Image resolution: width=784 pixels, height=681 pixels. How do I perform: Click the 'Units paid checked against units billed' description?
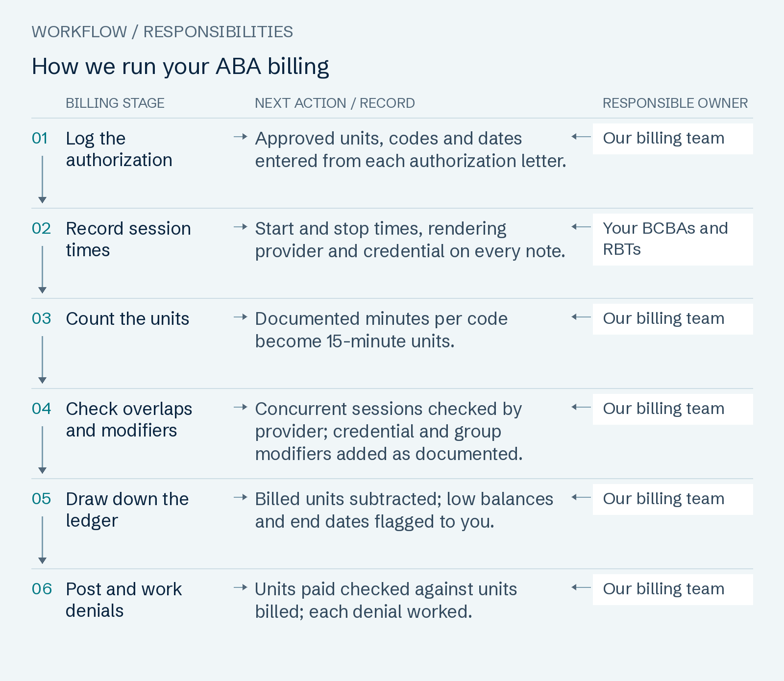386,601
